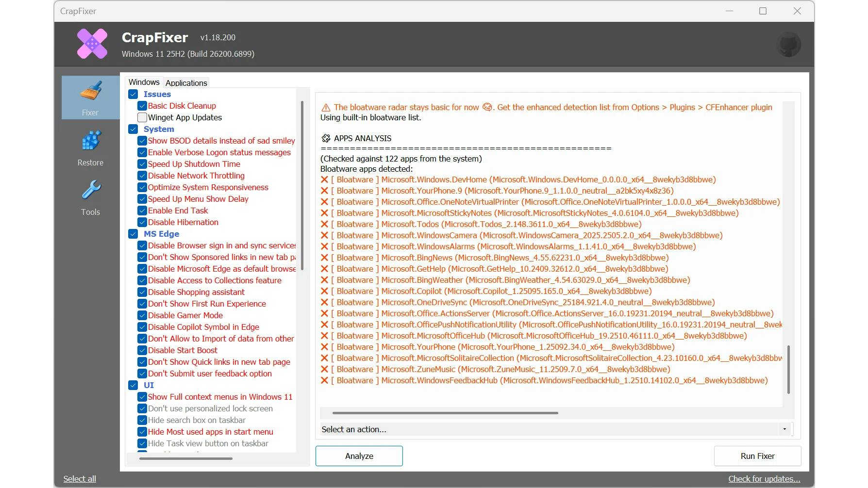868x488 pixels.
Task: Click the red X beside Microsoft.MicrosoftStickyNotes
Action: pyautogui.click(x=324, y=213)
